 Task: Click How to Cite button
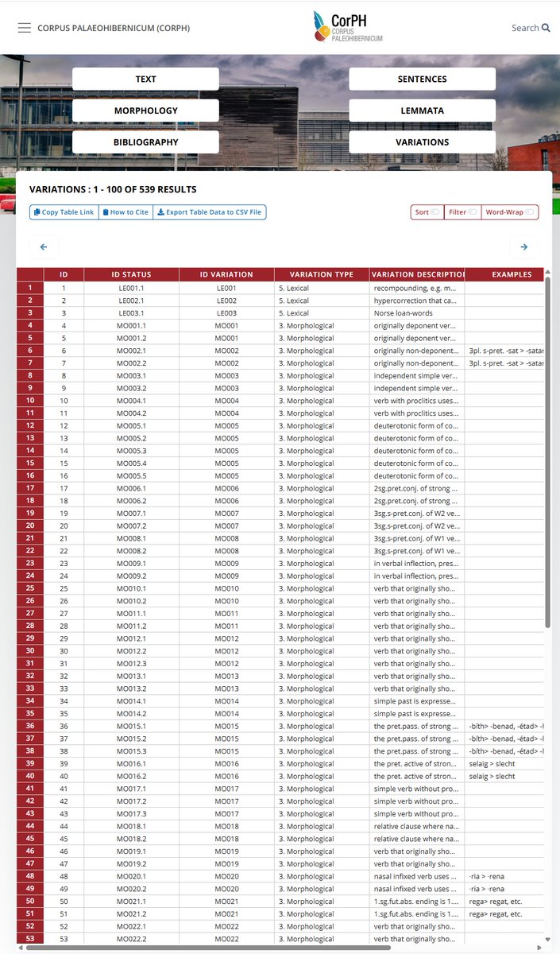pos(126,212)
